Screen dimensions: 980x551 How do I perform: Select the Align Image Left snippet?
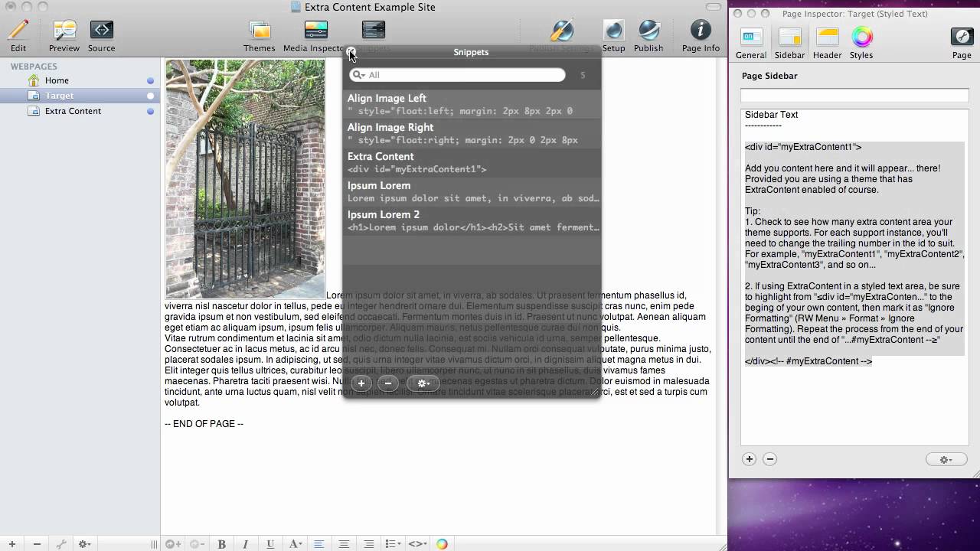coord(472,104)
